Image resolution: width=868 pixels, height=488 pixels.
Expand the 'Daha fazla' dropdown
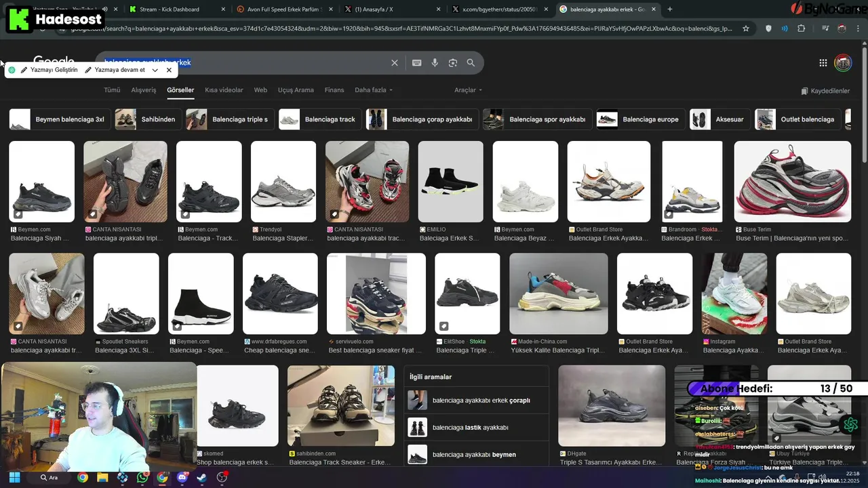pyautogui.click(x=374, y=90)
